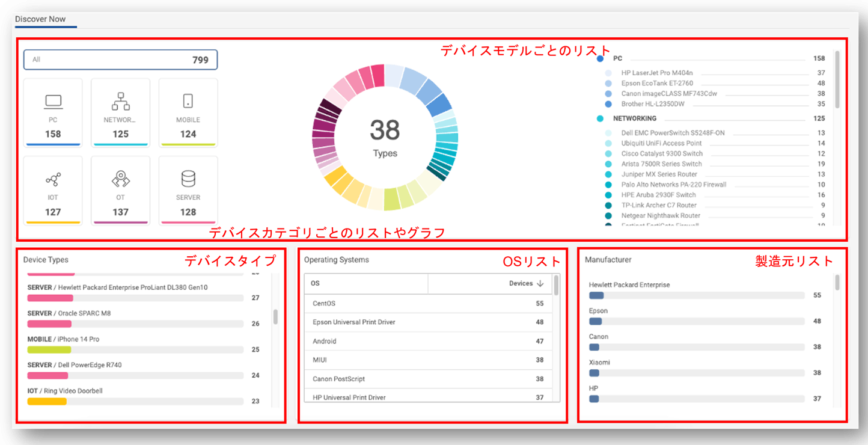Click the Device Types panel scrollbar
868x445 pixels.
pos(275,316)
